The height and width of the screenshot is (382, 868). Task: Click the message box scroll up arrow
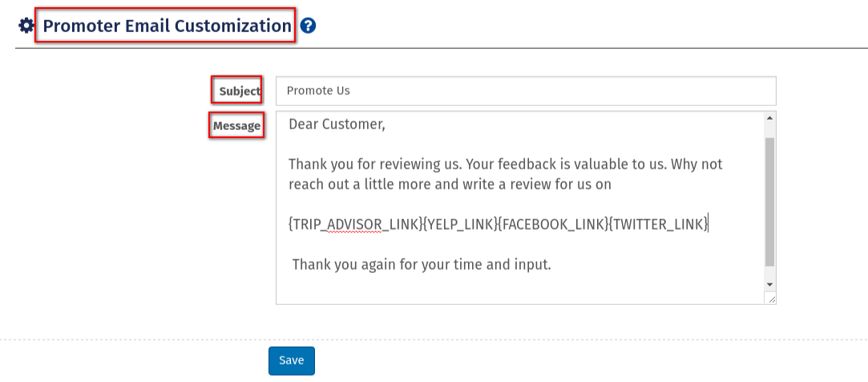pyautogui.click(x=769, y=119)
